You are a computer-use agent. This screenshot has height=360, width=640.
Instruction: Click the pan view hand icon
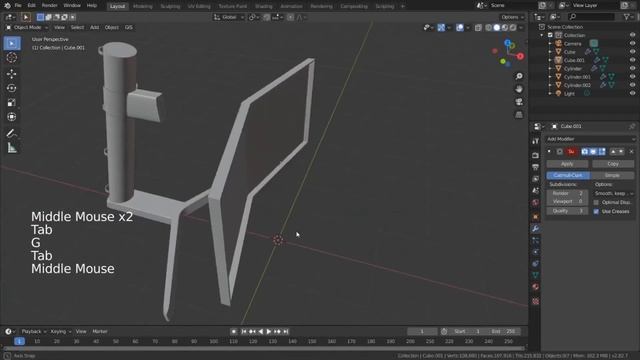(519, 89)
